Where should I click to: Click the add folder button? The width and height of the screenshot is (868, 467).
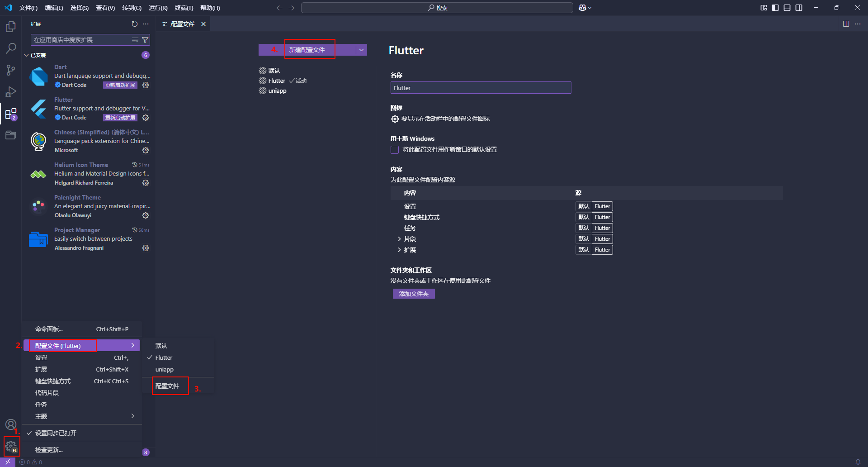tap(413, 294)
